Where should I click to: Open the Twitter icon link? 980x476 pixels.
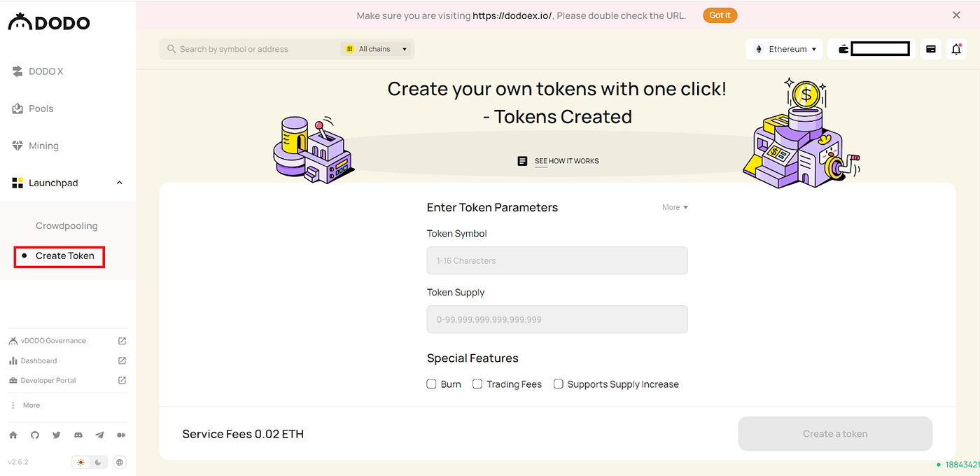click(57, 435)
